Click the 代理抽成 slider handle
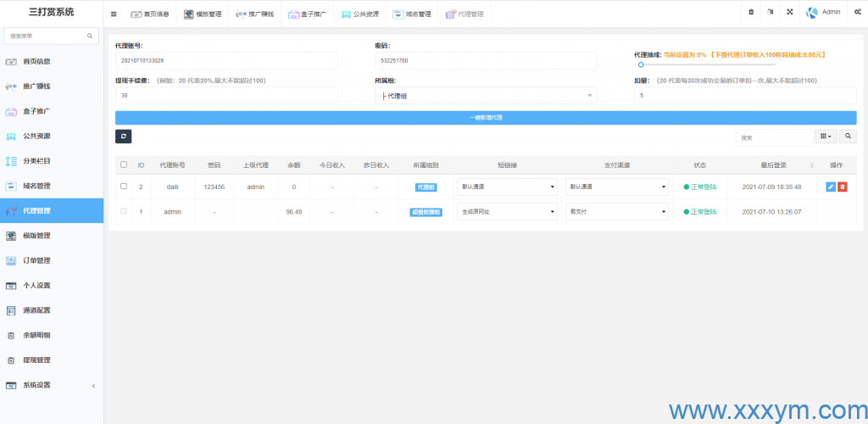This screenshot has height=424, width=868. pos(641,64)
